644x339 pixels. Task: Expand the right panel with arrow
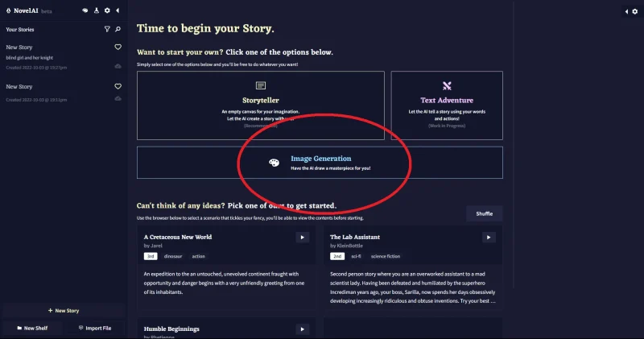click(x=626, y=11)
